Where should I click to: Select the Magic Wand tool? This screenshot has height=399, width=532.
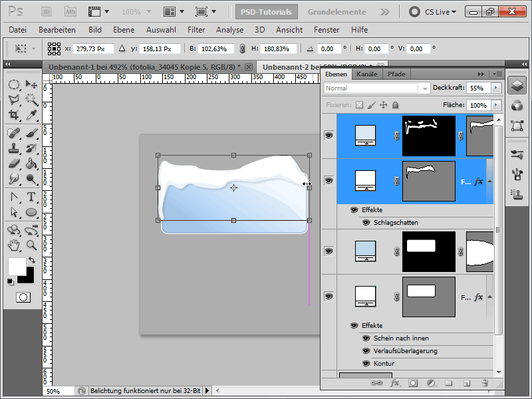31,99
